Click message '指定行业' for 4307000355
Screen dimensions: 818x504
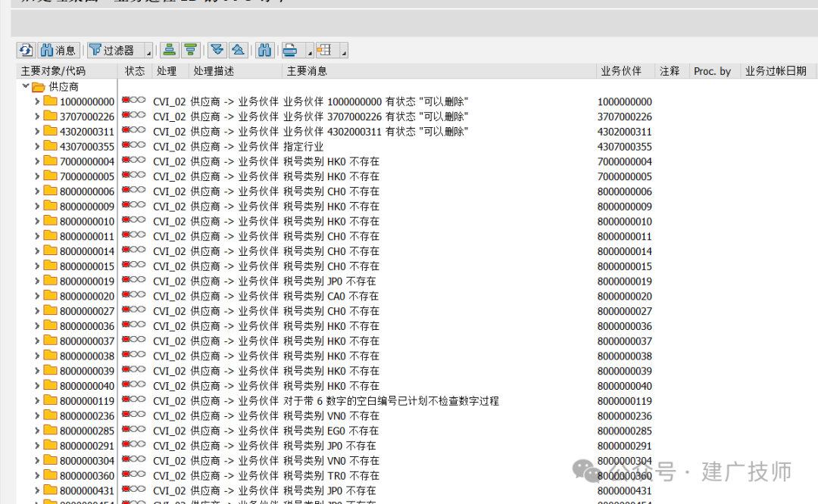pyautogui.click(x=303, y=147)
